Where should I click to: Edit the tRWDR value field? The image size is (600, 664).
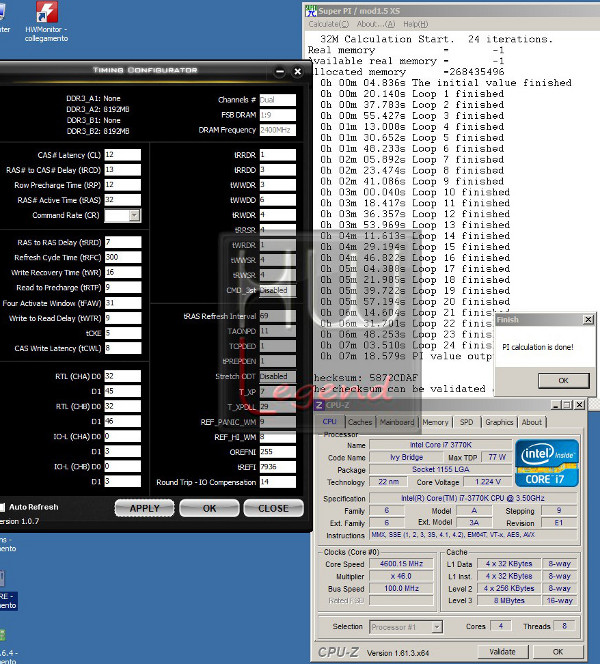(278, 215)
